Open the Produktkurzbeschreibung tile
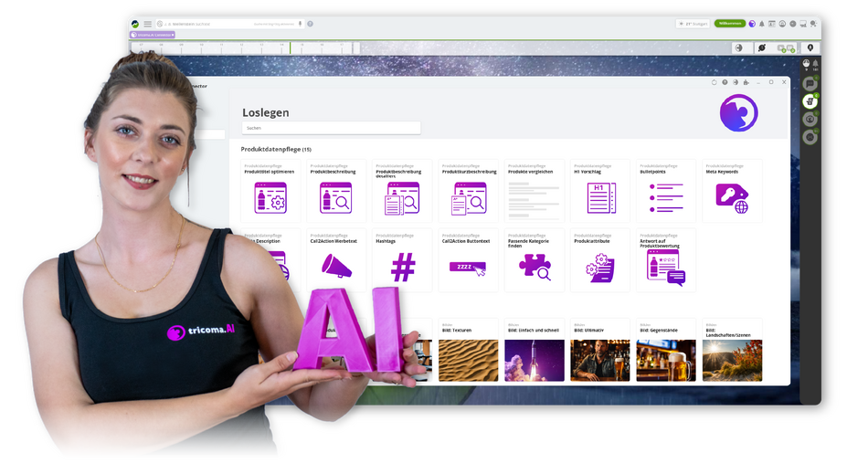Screen dimensions: 868x474 (x=469, y=191)
